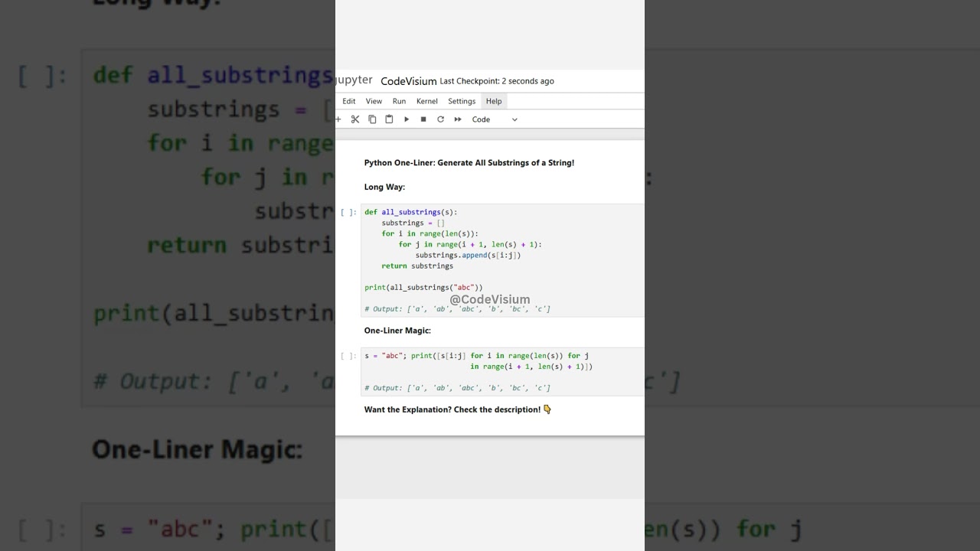Restart the kernel with the circular arrow icon
Viewport: 980px width, 551px height.
click(440, 119)
